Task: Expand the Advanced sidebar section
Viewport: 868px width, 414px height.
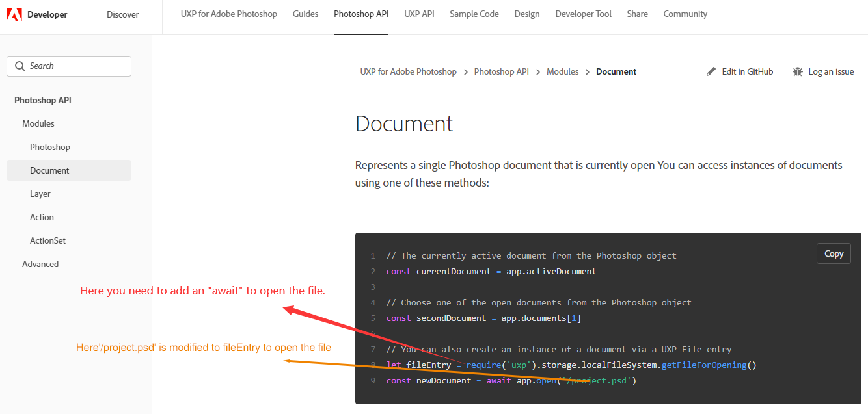Action: 40,263
